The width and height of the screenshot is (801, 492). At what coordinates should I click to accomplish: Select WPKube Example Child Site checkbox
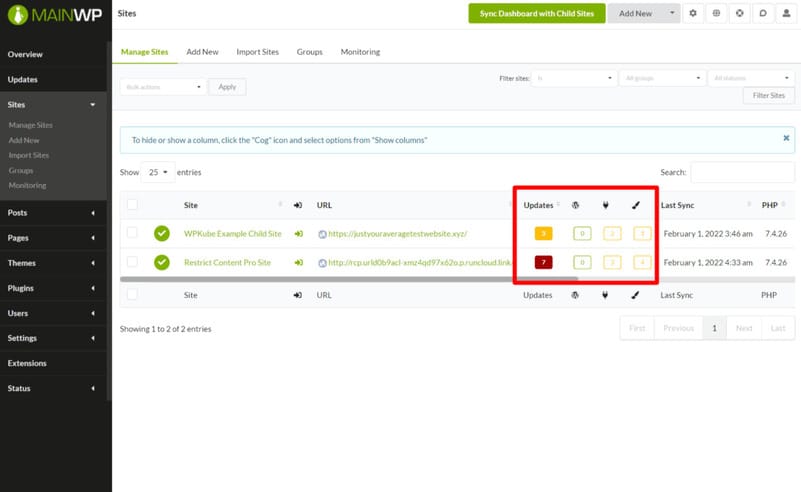pos(132,232)
